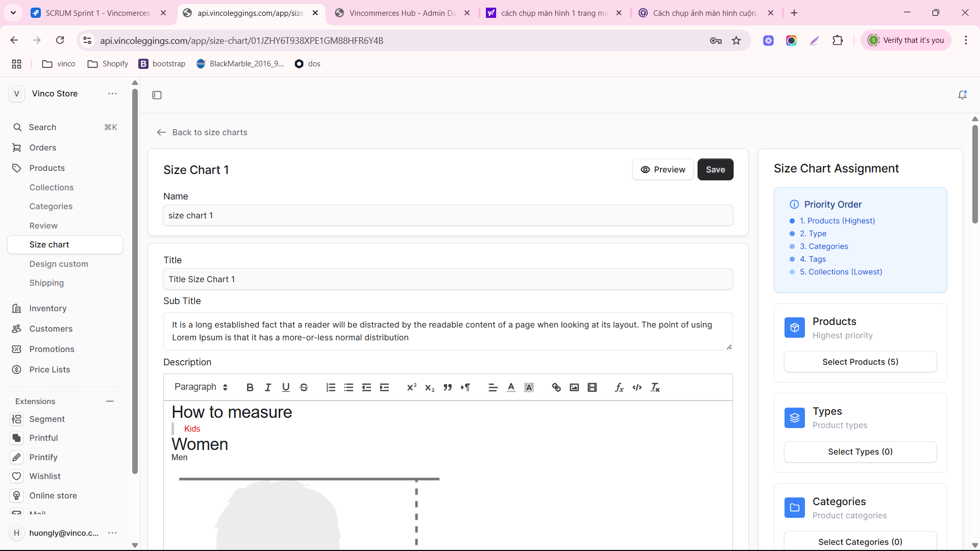Open Vinco Store options menu

[112, 94]
